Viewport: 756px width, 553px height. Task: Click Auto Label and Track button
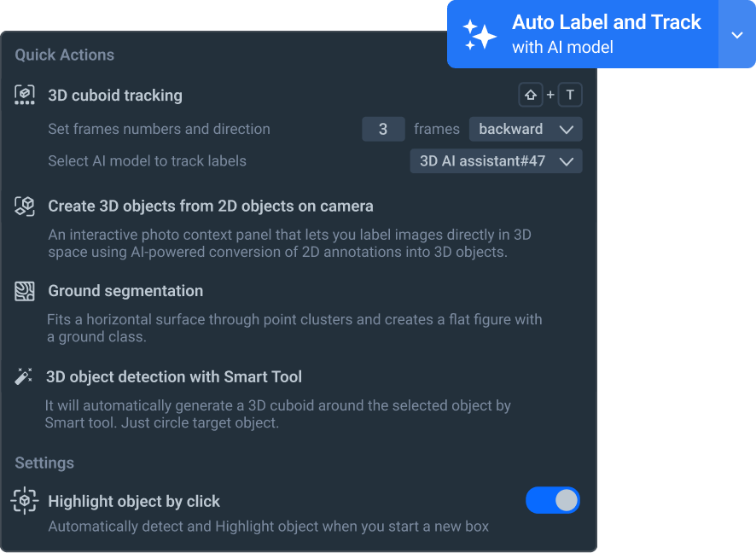pyautogui.click(x=583, y=35)
